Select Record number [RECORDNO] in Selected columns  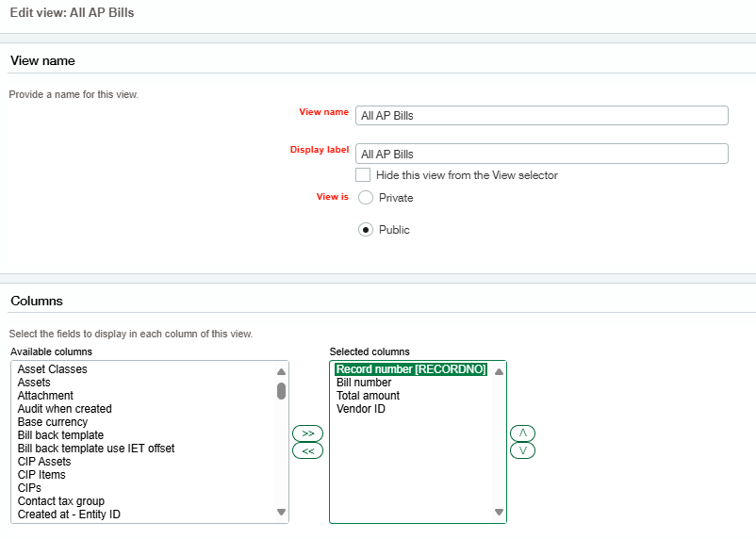[x=411, y=369]
